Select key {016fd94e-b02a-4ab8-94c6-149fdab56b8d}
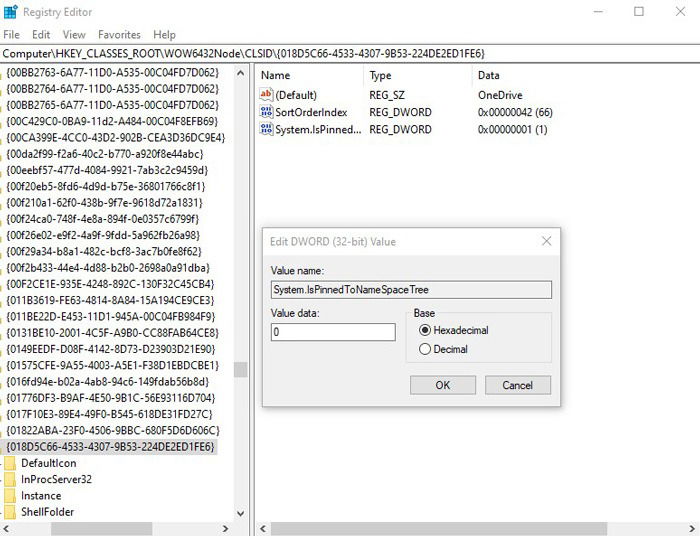The width and height of the screenshot is (700, 536). tap(108, 382)
